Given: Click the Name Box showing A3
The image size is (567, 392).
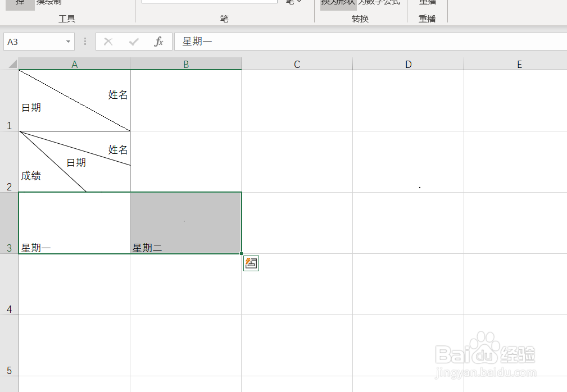Looking at the screenshot, I should tap(39, 42).
